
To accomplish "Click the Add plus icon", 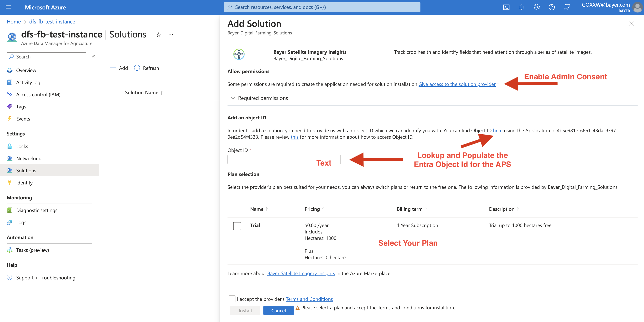I will (x=113, y=68).
